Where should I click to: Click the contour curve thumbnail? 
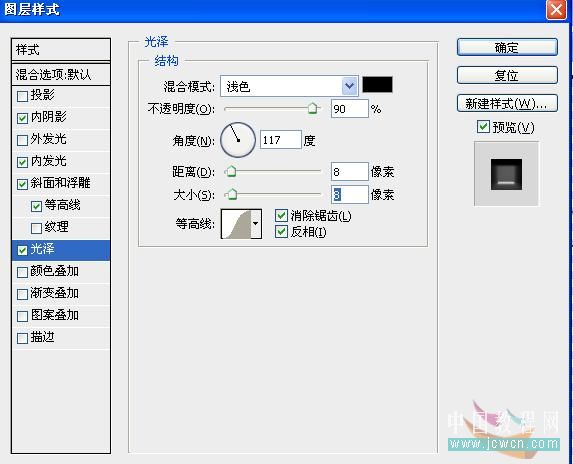point(236,224)
